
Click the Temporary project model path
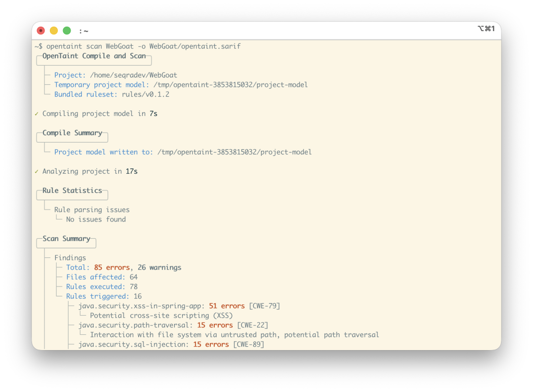tap(230, 85)
